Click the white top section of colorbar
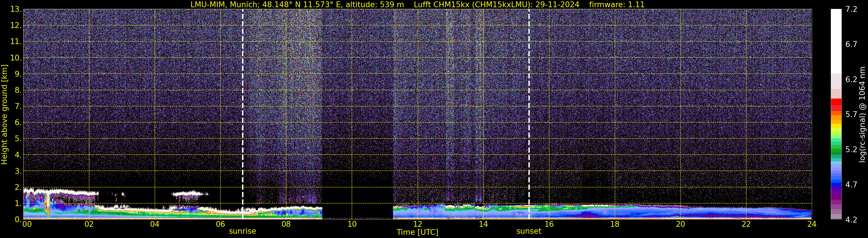Viewport: 868px width, 238px height. tap(836, 41)
